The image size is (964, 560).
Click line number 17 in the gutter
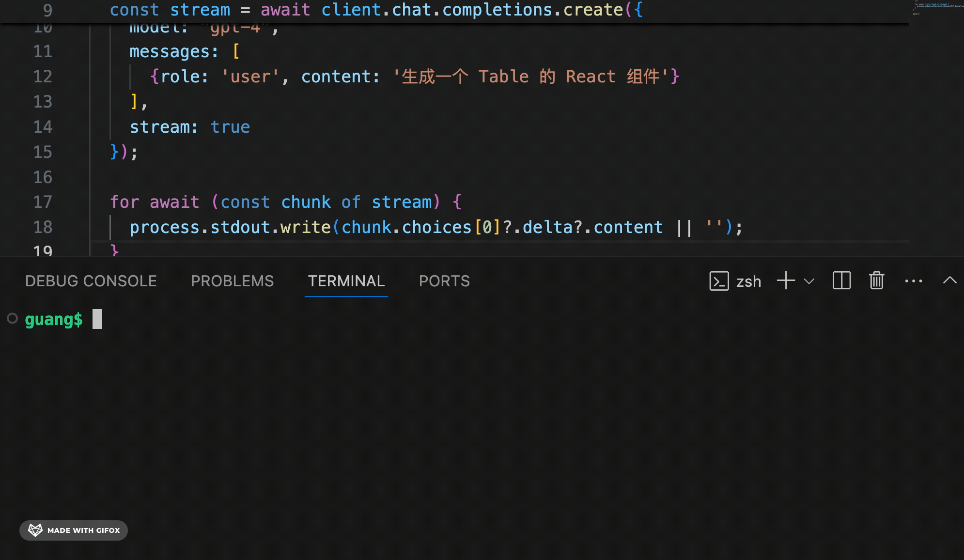tap(43, 202)
